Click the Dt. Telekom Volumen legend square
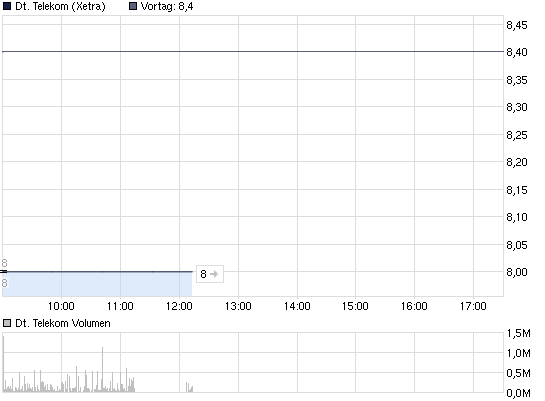 (7, 323)
